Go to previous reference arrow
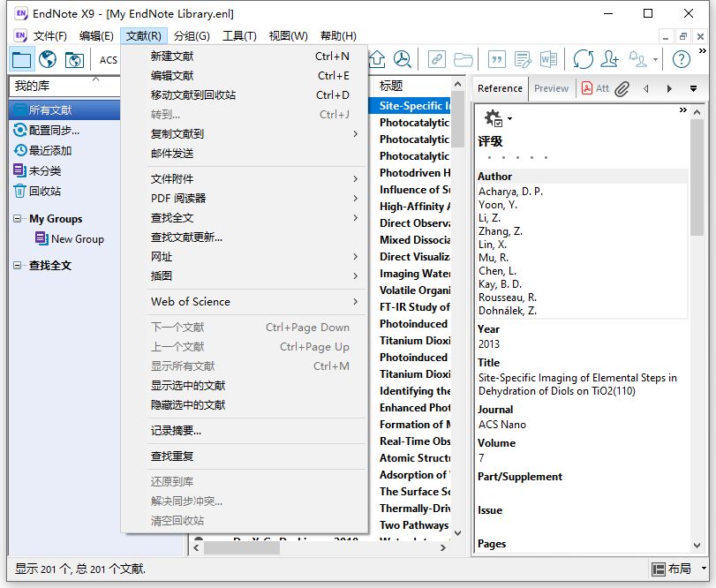The image size is (716, 588). point(645,88)
